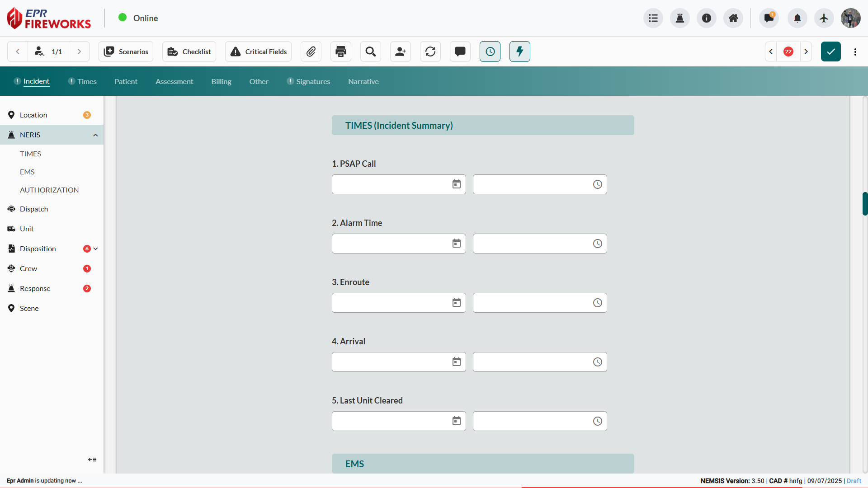Click the Critical Fields button

tap(259, 52)
